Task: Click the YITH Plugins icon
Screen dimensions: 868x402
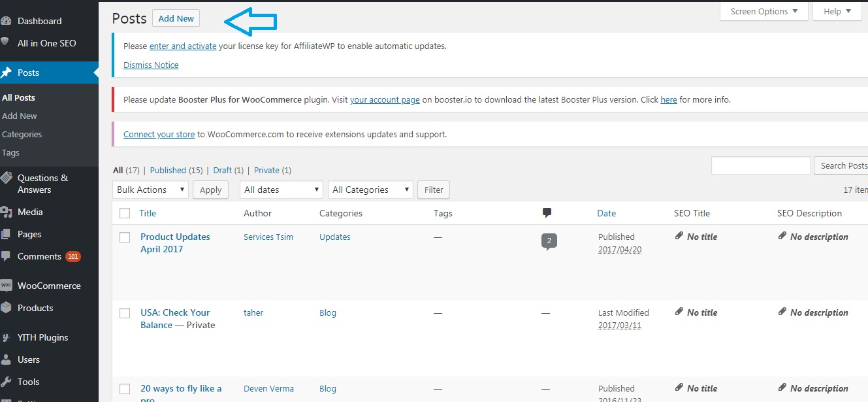Action: click(6, 337)
